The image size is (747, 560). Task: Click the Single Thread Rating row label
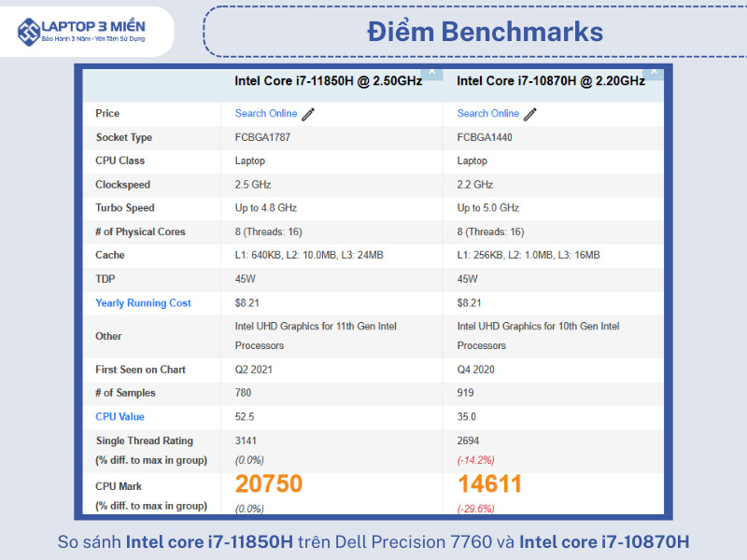144,441
